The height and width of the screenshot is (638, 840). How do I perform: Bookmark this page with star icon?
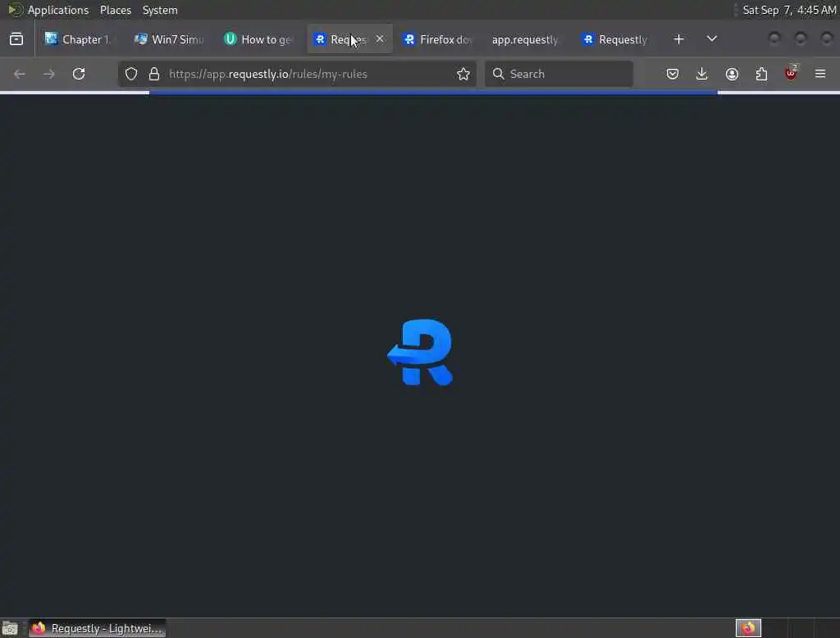tap(463, 74)
